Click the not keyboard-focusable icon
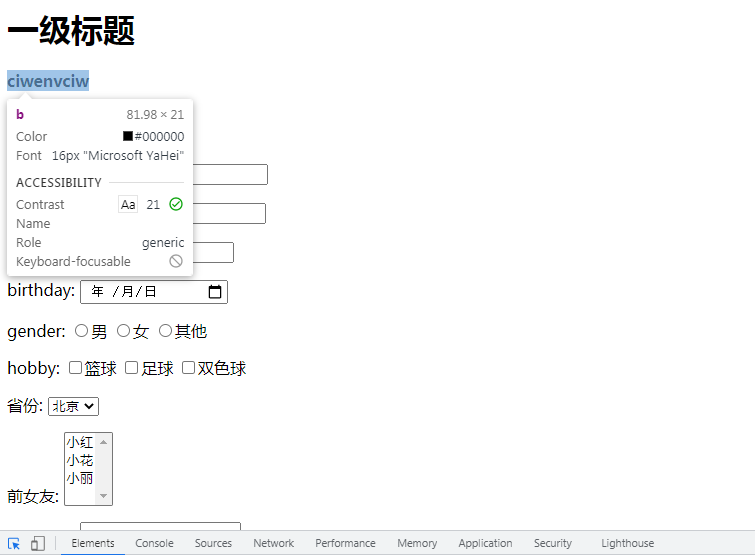 tap(176, 261)
